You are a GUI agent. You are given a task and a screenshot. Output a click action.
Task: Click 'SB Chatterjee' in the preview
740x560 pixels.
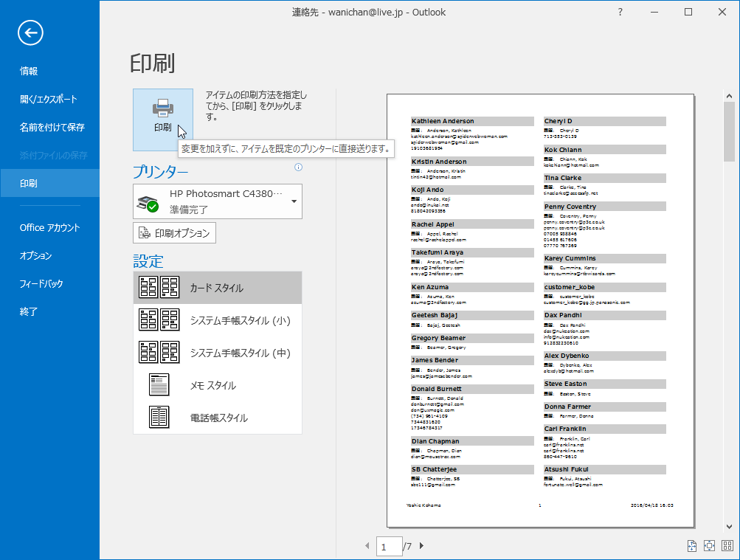click(434, 469)
